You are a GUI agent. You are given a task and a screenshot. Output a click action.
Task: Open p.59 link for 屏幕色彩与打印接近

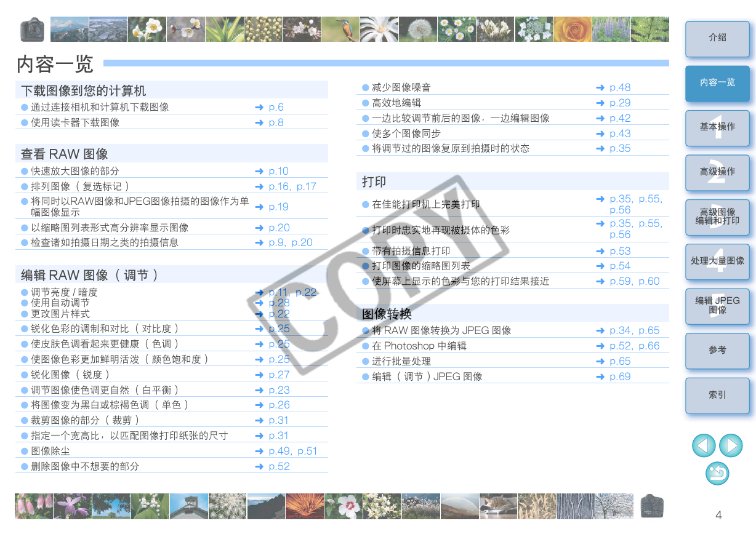click(x=621, y=281)
